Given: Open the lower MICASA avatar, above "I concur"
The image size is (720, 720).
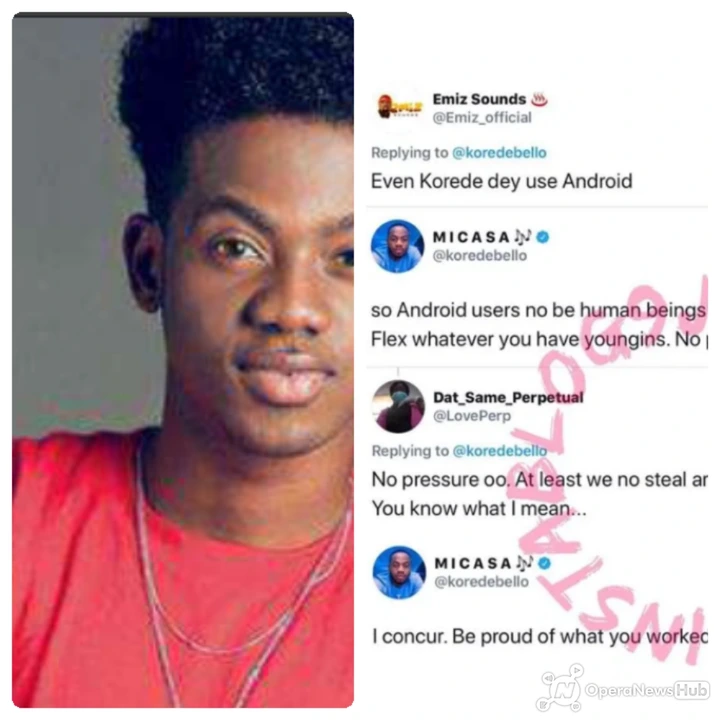Looking at the screenshot, I should tap(399, 572).
